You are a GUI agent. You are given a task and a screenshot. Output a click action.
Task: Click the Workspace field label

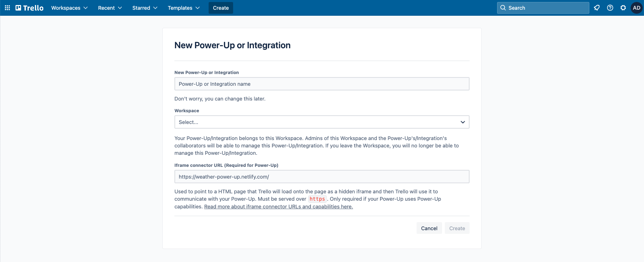187,111
